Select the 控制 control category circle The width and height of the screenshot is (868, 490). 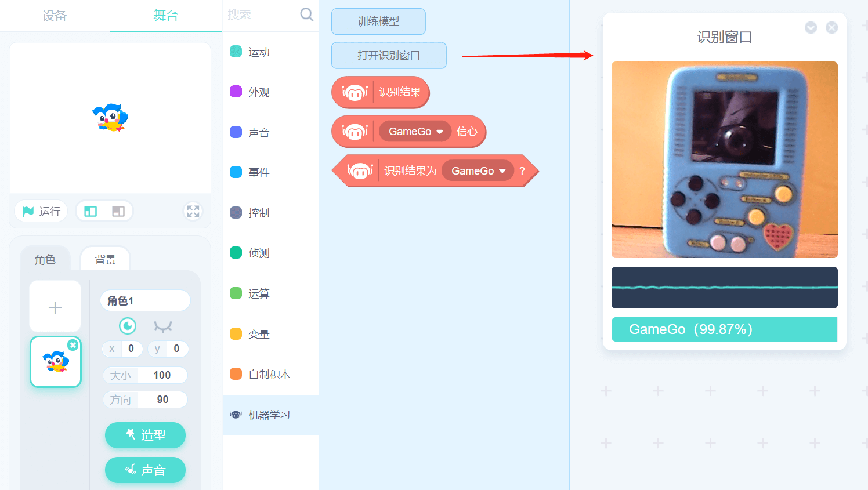tap(236, 213)
